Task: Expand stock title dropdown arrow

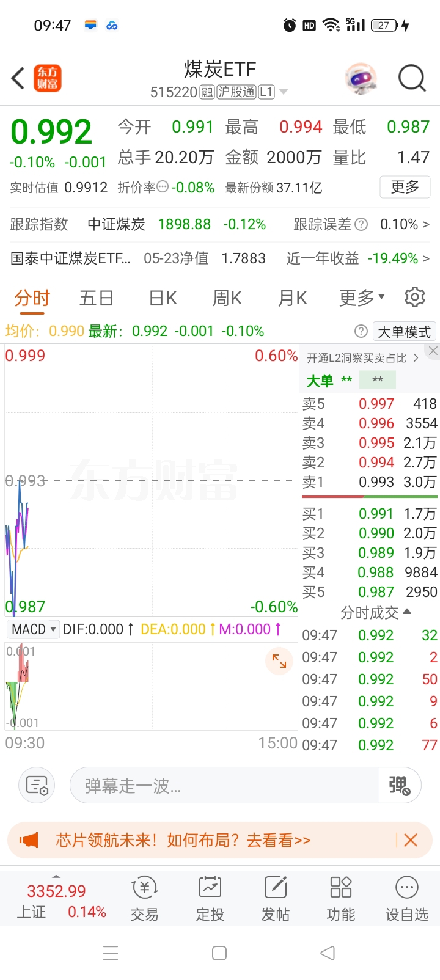Action: point(284,92)
